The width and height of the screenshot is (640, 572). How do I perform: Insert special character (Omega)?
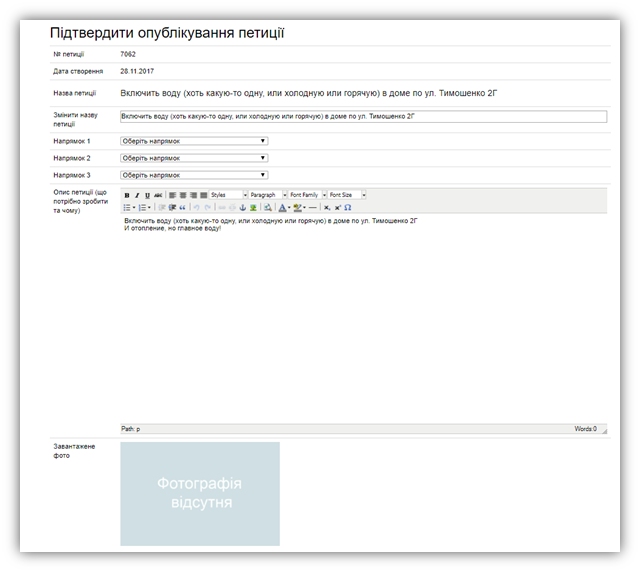click(x=348, y=207)
